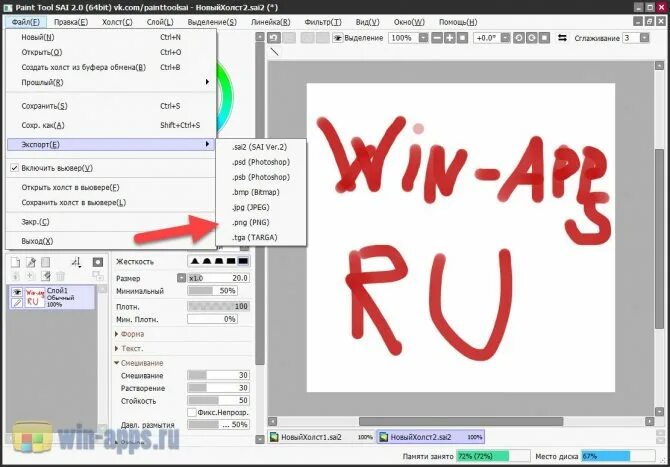Click the transfer down layer icon
The height and width of the screenshot is (467, 670).
click(15, 276)
